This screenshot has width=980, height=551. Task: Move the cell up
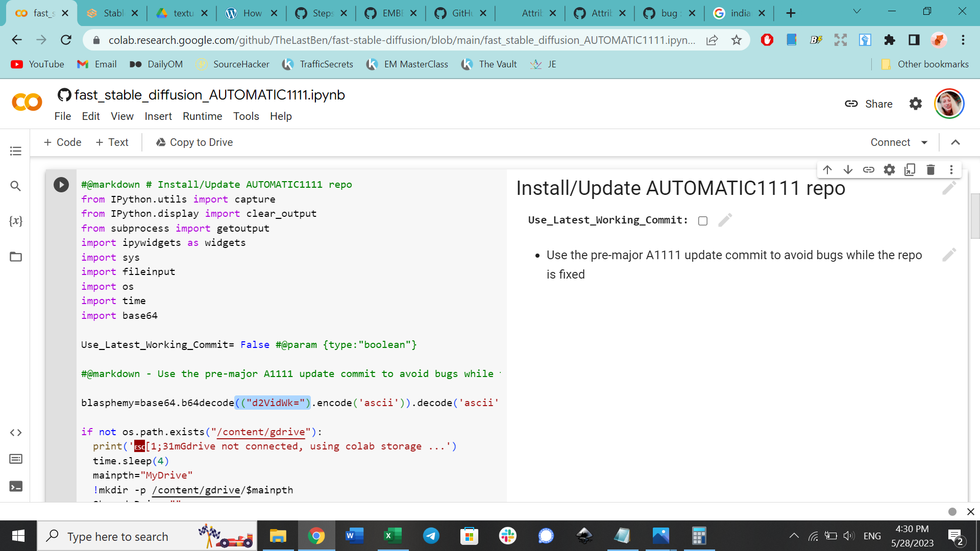(827, 169)
